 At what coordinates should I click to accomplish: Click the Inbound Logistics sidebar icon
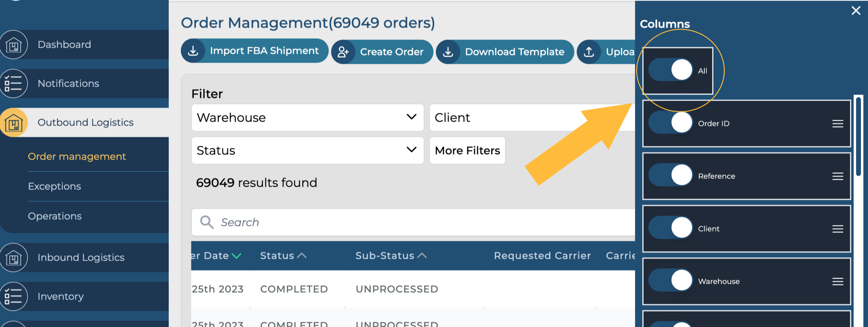pos(13,257)
